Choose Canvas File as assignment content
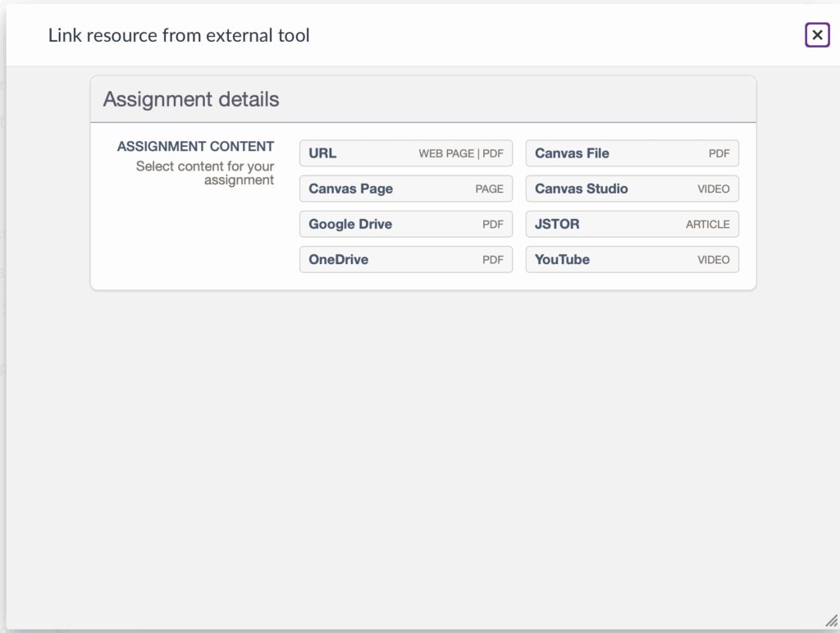The width and height of the screenshot is (840, 633). [x=632, y=153]
